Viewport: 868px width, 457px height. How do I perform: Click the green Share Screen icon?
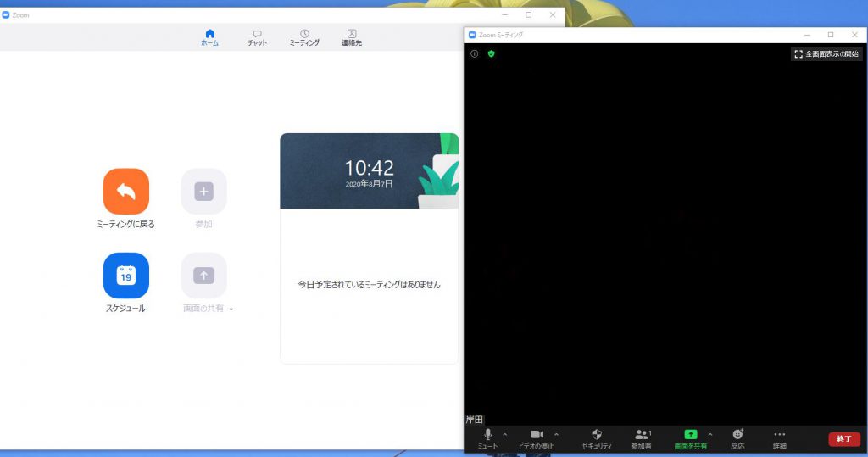pyautogui.click(x=690, y=435)
